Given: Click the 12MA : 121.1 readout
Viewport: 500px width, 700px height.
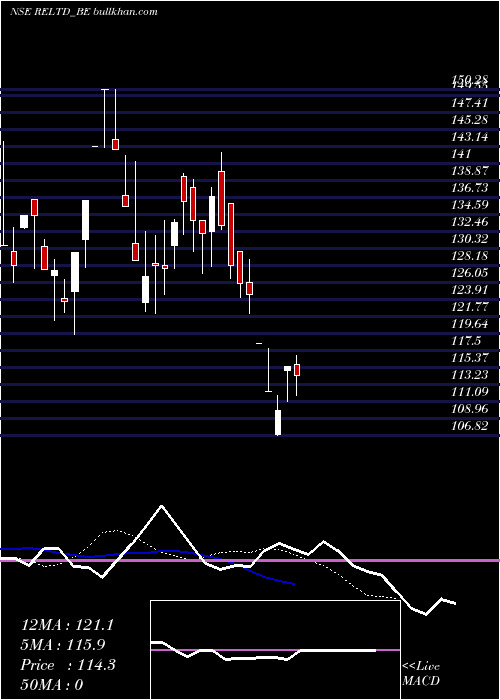Looking at the screenshot, I should (67, 625).
